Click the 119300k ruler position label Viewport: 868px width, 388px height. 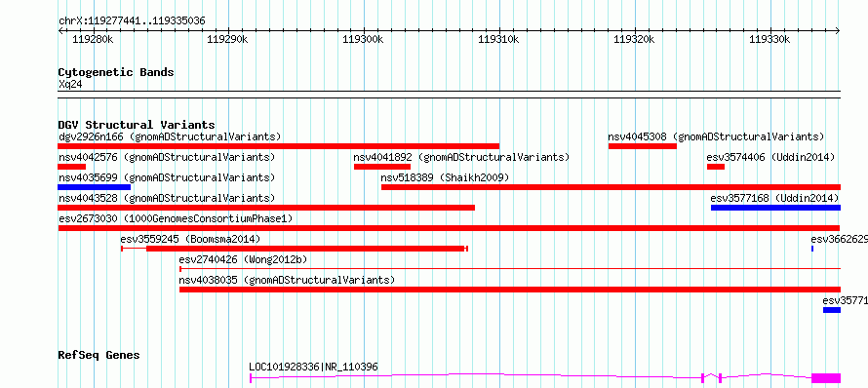click(x=363, y=39)
